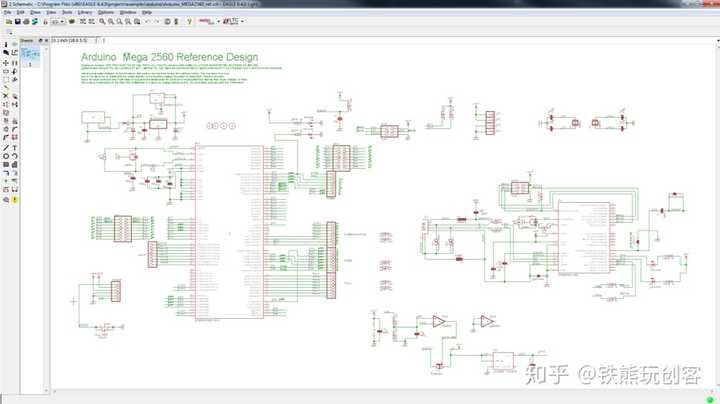The width and height of the screenshot is (720, 404).
Task: Click the Undo arrow icon
Action: [147, 21]
